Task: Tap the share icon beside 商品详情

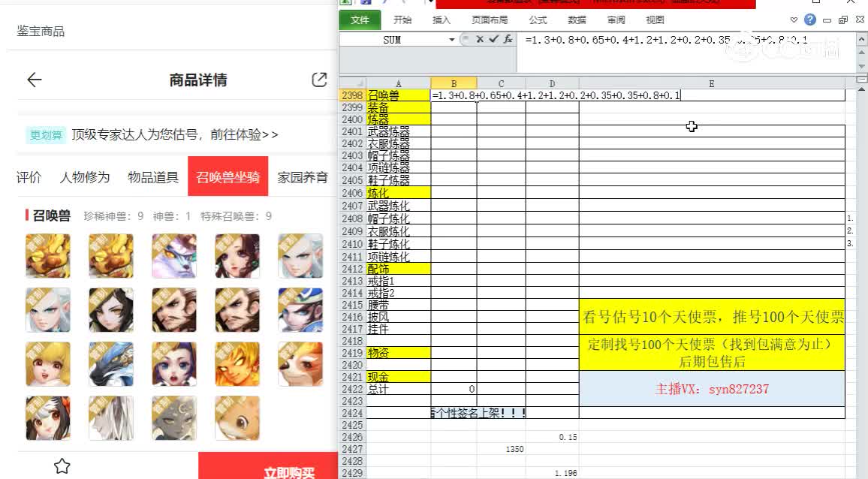Action: [x=319, y=80]
